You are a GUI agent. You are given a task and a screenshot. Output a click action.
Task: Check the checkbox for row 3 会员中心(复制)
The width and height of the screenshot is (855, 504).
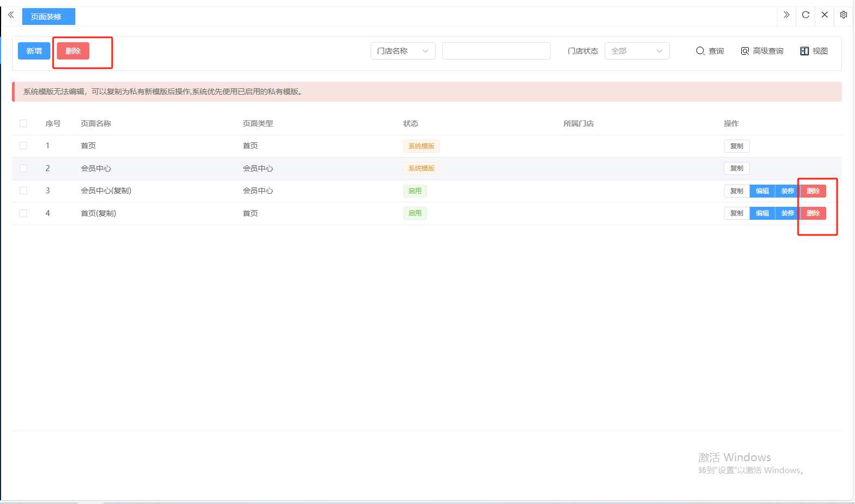click(x=23, y=191)
